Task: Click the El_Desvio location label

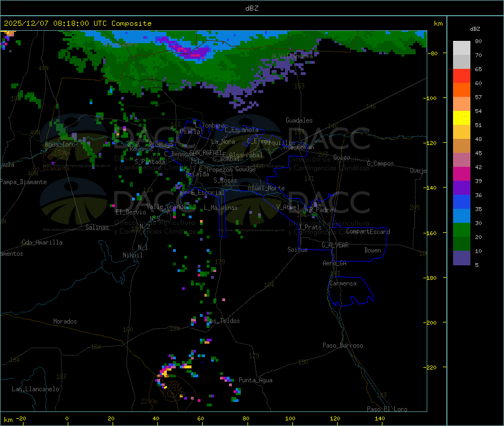Action: click(130, 212)
